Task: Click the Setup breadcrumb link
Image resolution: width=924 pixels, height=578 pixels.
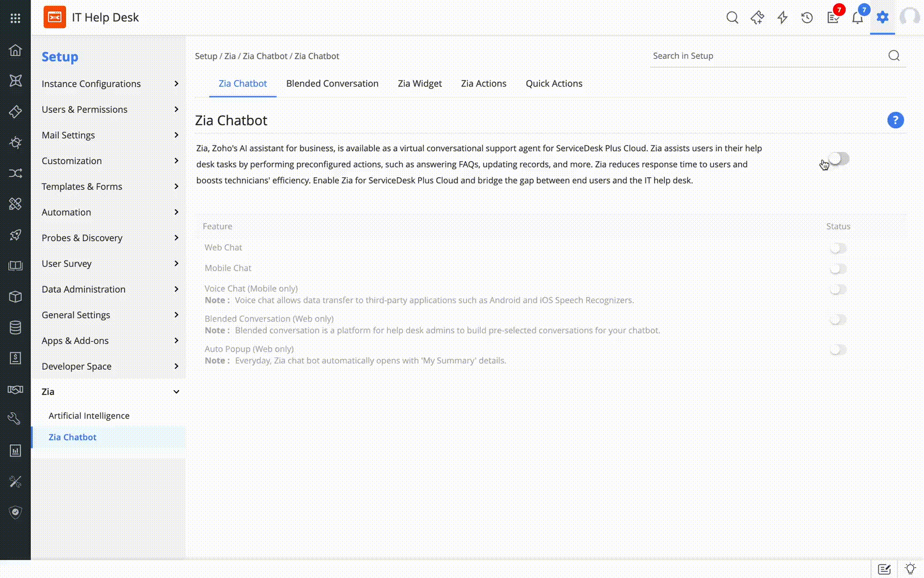Action: click(206, 56)
